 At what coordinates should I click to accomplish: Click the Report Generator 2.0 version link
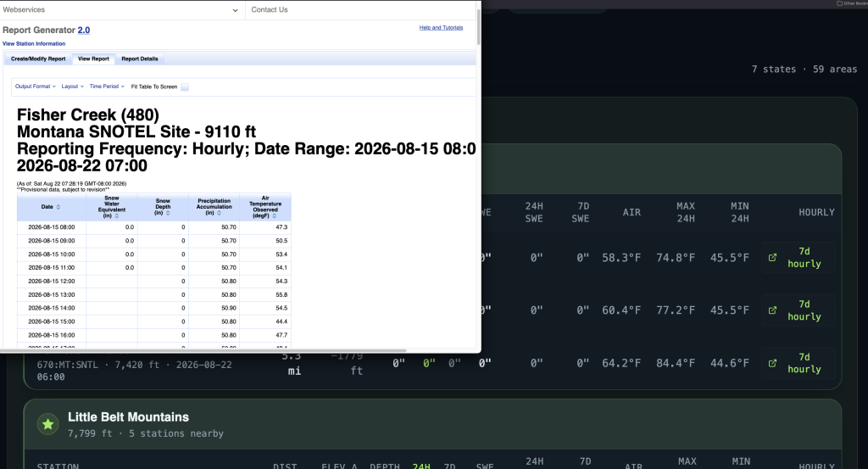click(84, 31)
